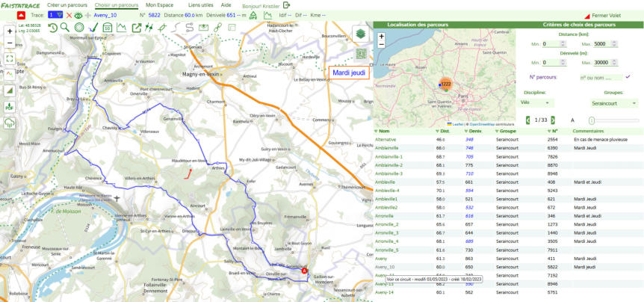
Task: Open the Discipline dropdown showing Vélo
Action: 536,102
